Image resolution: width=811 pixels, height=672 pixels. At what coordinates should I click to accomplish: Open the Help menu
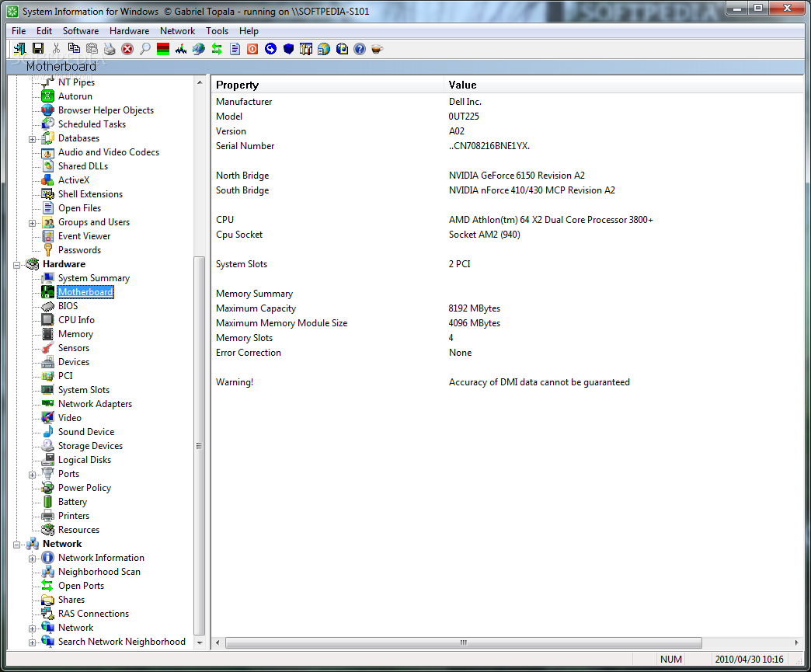tap(249, 31)
